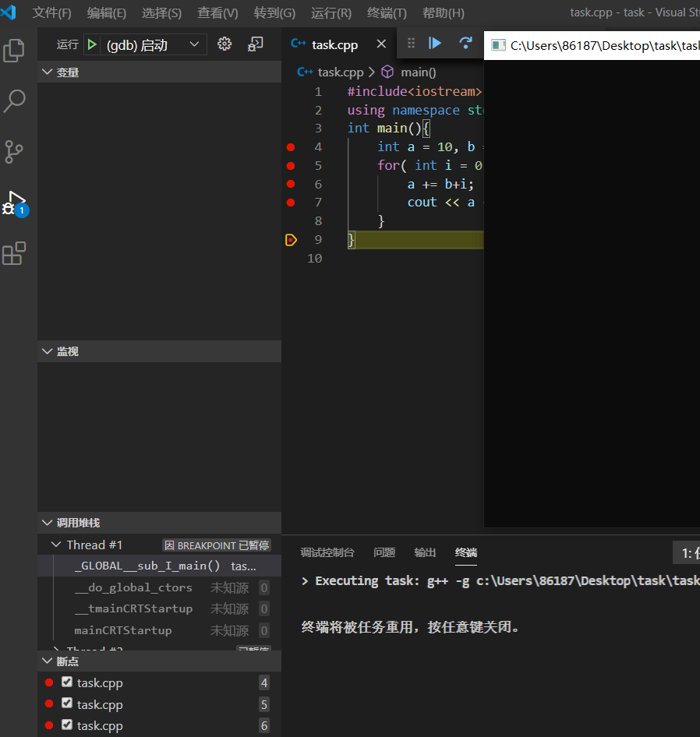
Task: Step over from the debug toolbar
Action: point(465,44)
